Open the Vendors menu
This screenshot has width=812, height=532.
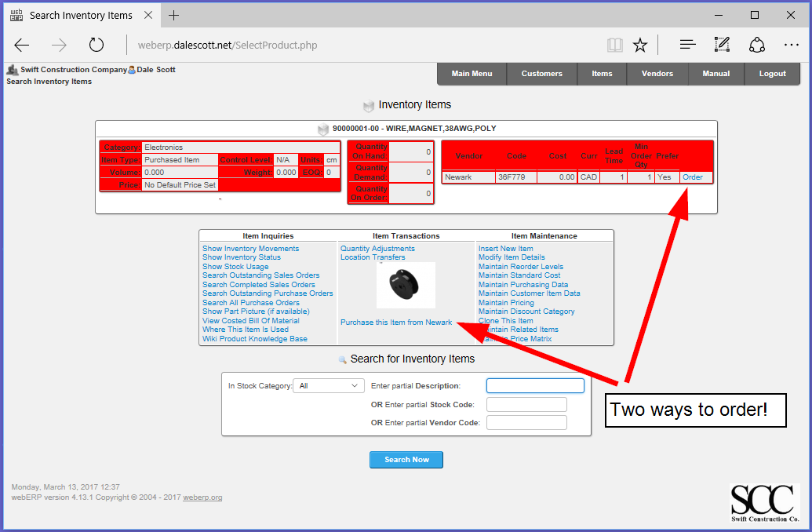[657, 74]
